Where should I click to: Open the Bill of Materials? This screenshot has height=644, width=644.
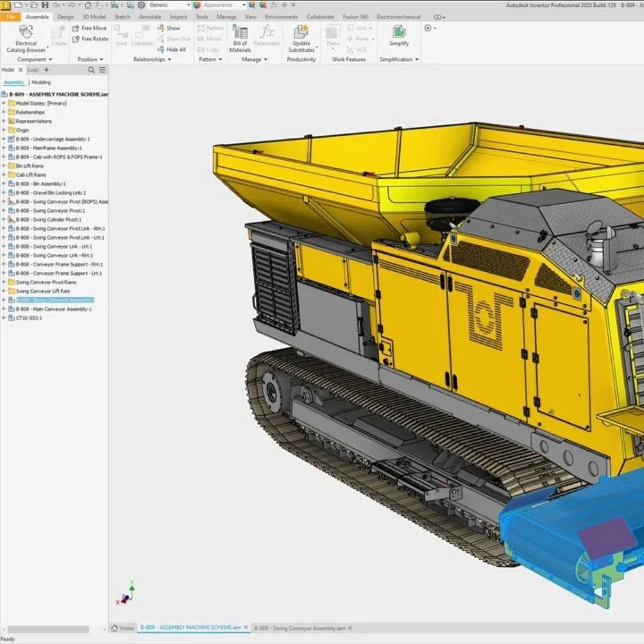[240, 39]
